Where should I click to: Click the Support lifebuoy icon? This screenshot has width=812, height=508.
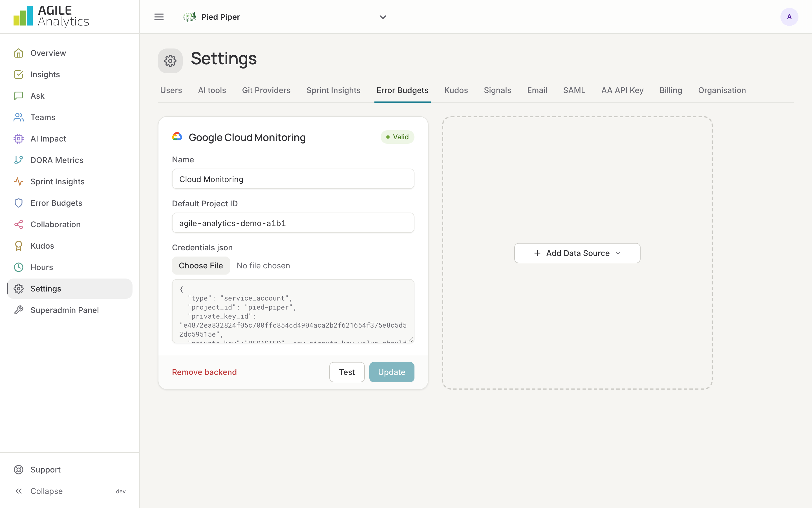coord(19,470)
